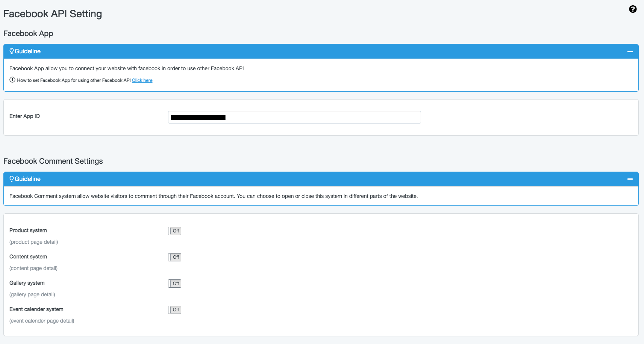Expand the Guideline section under Facebook App
This screenshot has width=644, height=344.
(630, 51)
